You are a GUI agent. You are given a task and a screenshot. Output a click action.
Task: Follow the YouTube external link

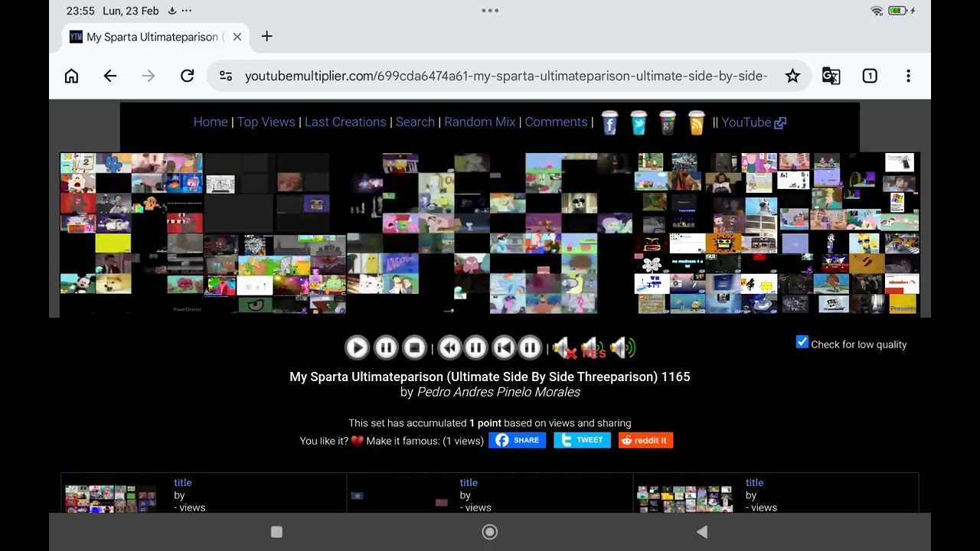coord(754,122)
